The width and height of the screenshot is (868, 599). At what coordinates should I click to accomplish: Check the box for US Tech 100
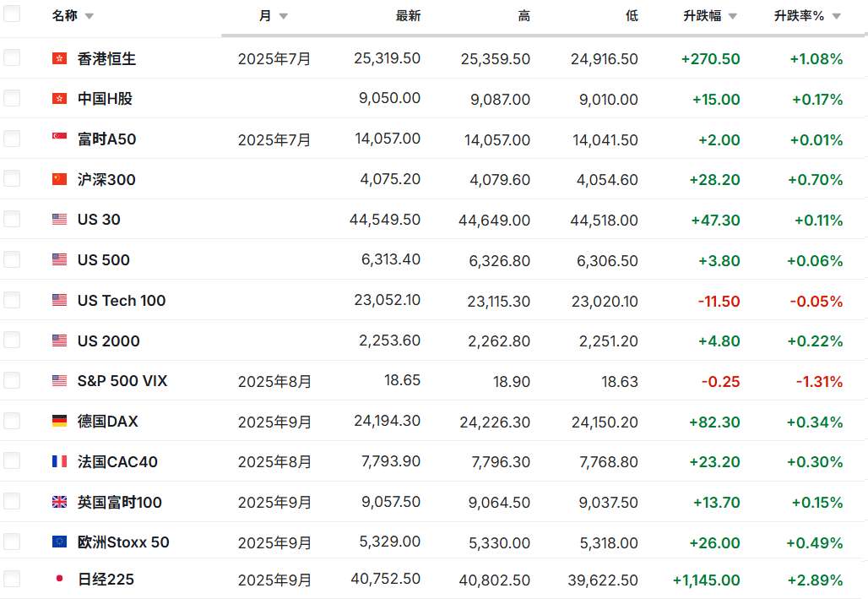12,299
